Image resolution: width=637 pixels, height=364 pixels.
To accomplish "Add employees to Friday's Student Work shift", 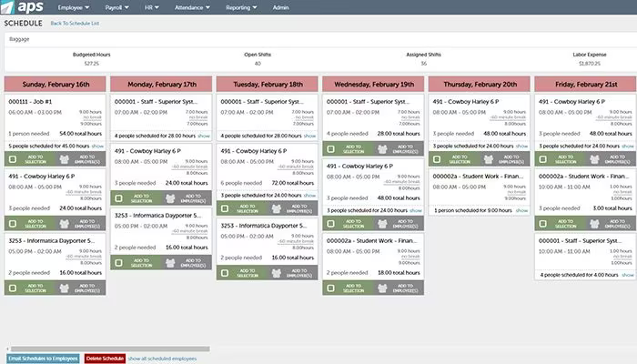I will pos(610,224).
